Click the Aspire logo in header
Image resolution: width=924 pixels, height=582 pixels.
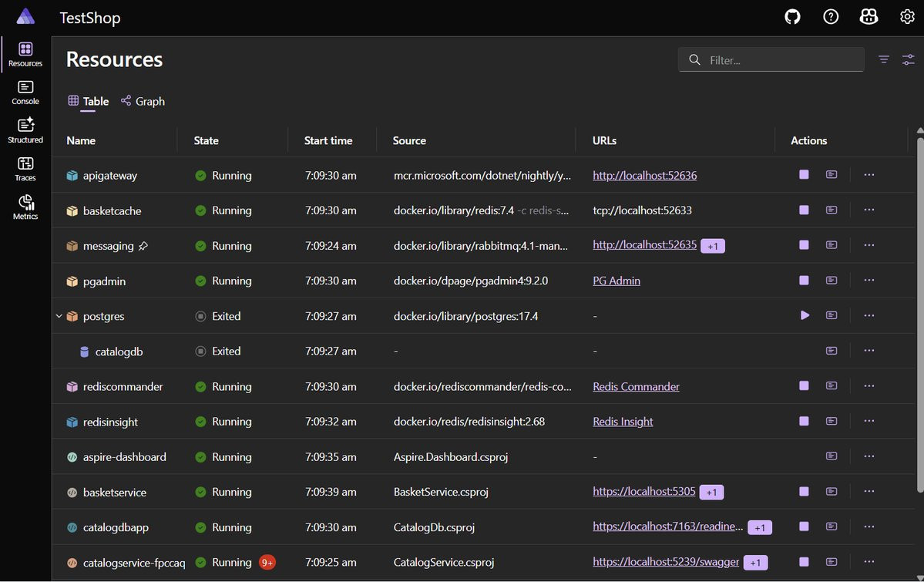[x=25, y=16]
